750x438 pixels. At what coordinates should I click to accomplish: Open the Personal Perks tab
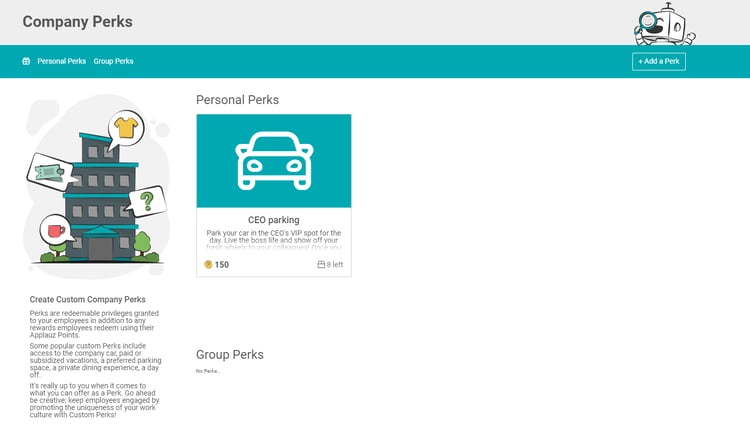tap(62, 61)
